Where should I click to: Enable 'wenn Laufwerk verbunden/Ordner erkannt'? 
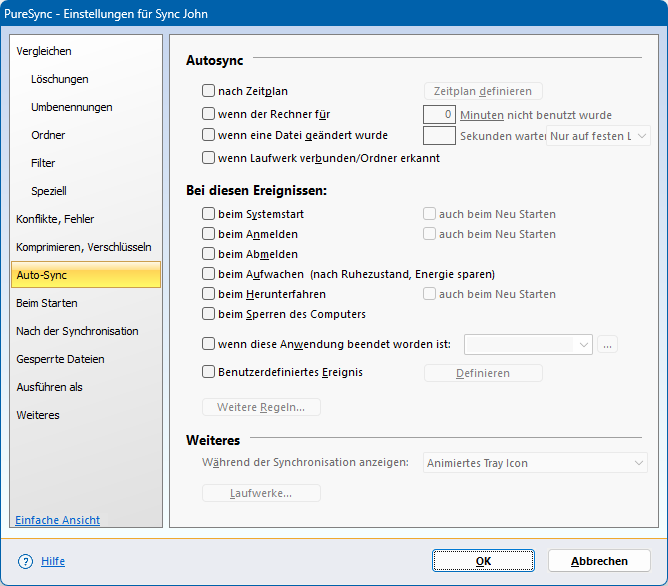[x=208, y=158]
